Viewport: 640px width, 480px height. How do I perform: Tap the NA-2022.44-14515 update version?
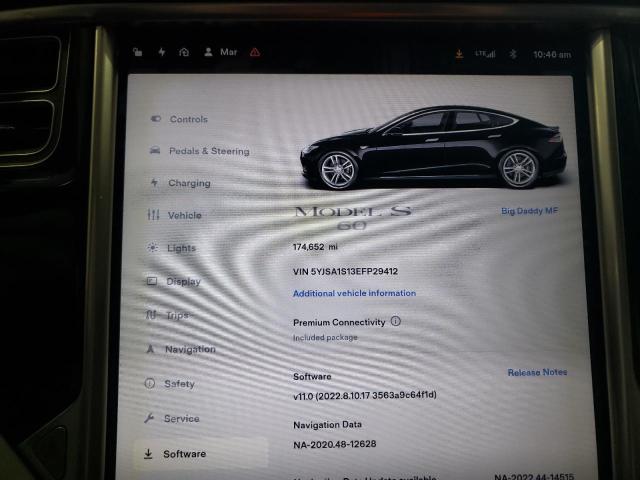(534, 477)
